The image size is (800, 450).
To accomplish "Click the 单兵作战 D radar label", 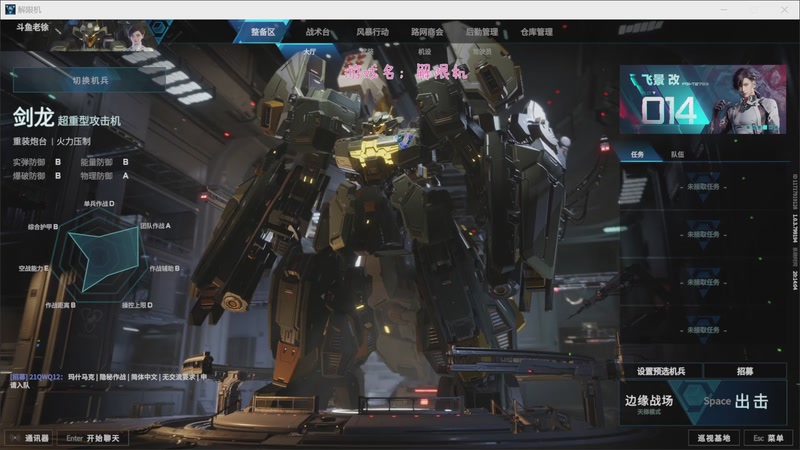I will click(99, 204).
